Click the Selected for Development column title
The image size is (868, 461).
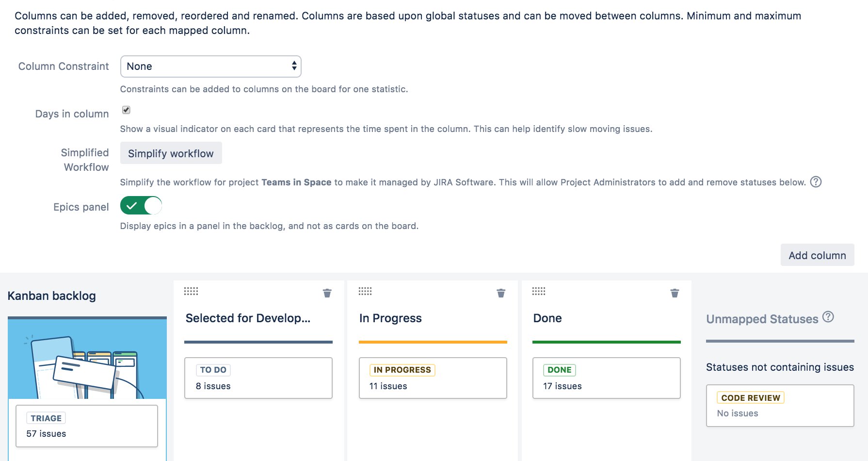click(x=248, y=318)
